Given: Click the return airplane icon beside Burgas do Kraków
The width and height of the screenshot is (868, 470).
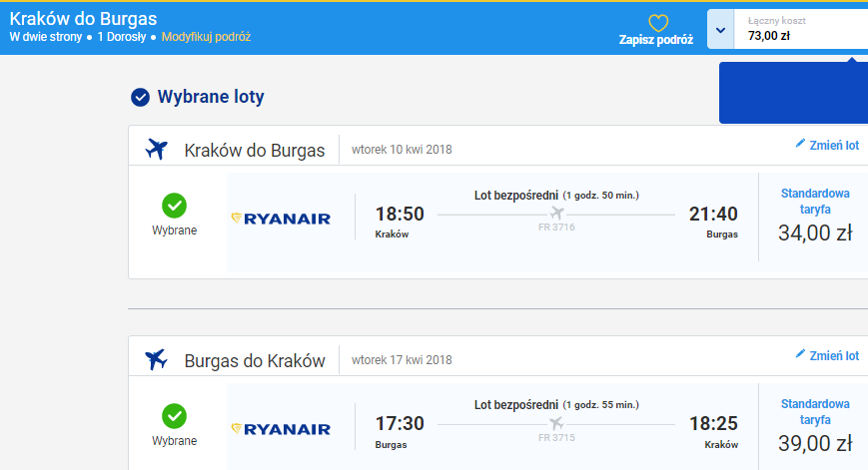Looking at the screenshot, I should click(x=156, y=360).
